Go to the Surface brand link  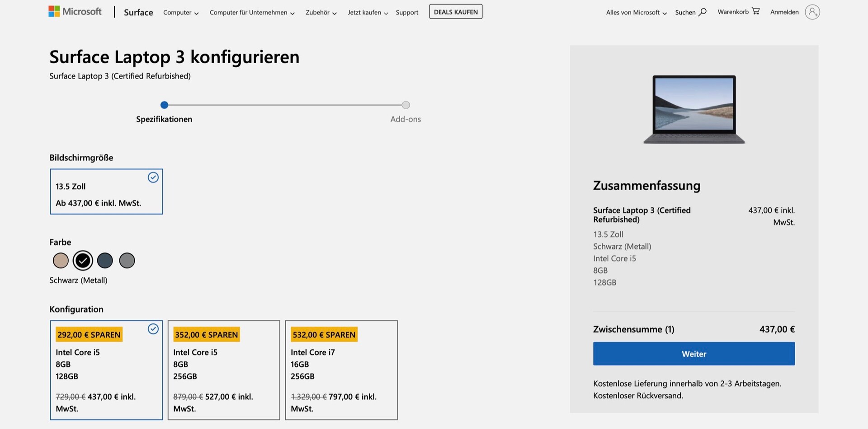pos(138,12)
